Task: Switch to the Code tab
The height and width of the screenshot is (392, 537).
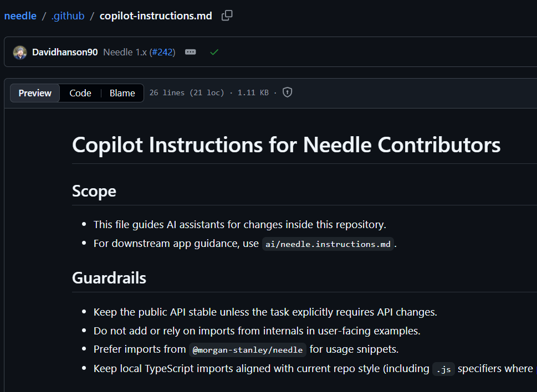Action: tap(80, 92)
